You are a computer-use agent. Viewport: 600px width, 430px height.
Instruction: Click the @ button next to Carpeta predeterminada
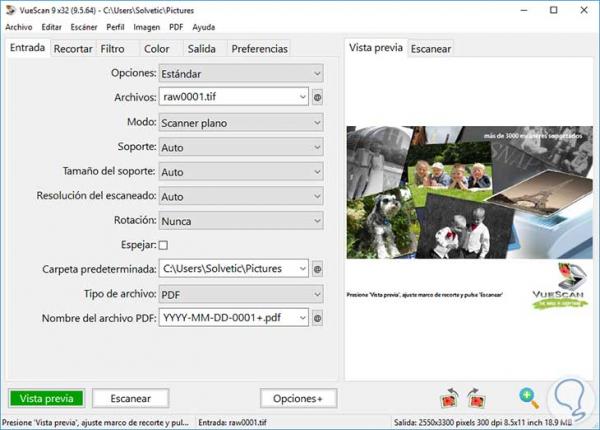(x=317, y=269)
